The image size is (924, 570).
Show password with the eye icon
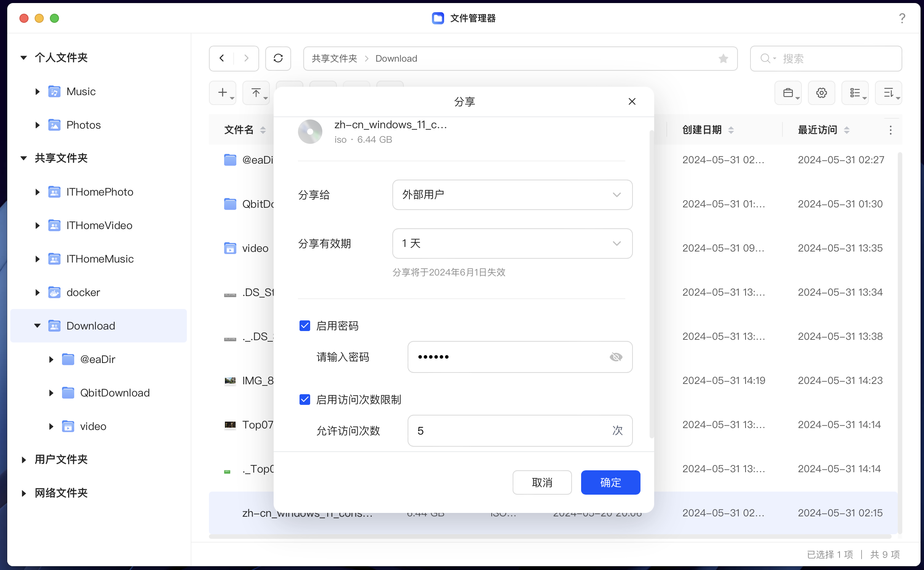pyautogui.click(x=616, y=357)
